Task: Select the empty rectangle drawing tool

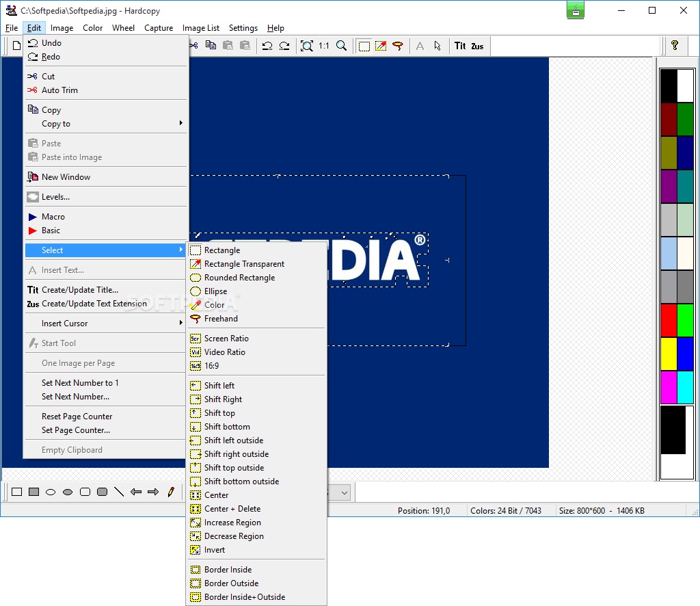Action: [x=16, y=492]
